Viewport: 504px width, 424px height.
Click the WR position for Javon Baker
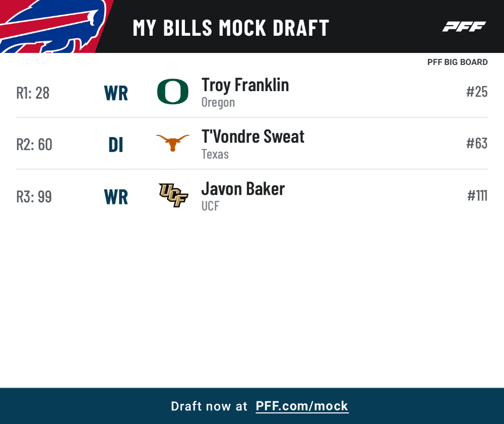pos(116,197)
